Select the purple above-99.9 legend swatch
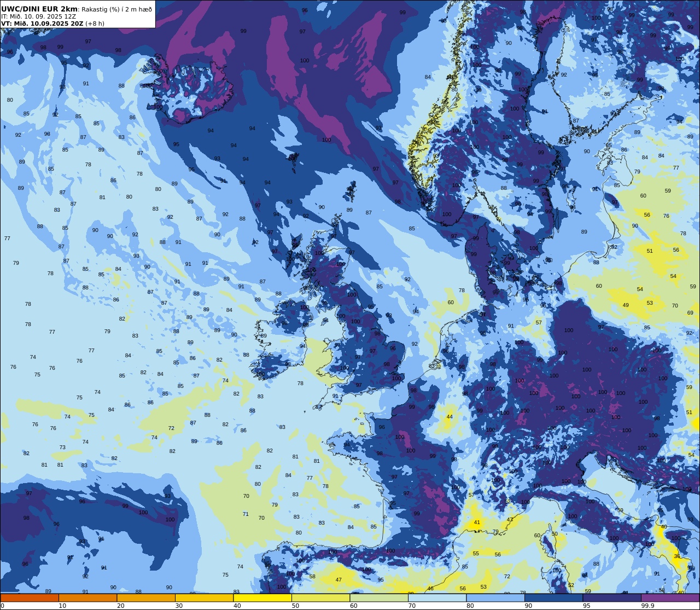Viewport: 700px width, 610px height. [670, 597]
